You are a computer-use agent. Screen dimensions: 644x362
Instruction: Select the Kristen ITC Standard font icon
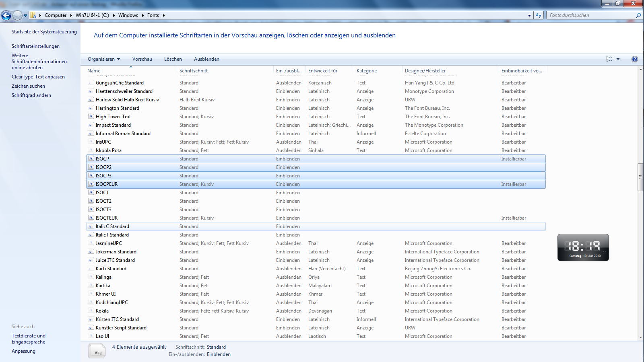click(91, 319)
